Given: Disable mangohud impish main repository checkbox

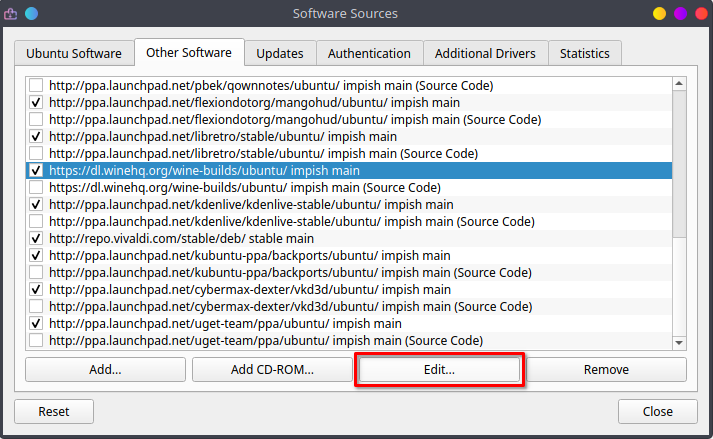Looking at the screenshot, I should (x=36, y=102).
